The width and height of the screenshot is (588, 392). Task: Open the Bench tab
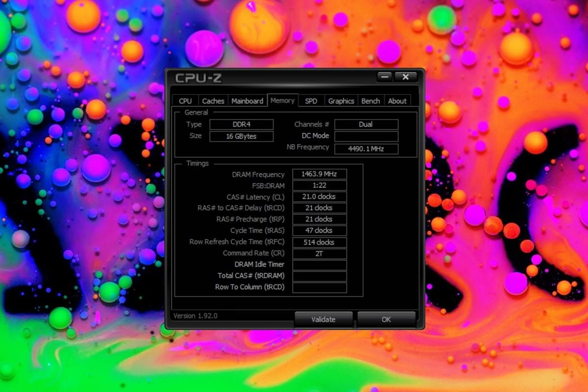point(370,101)
